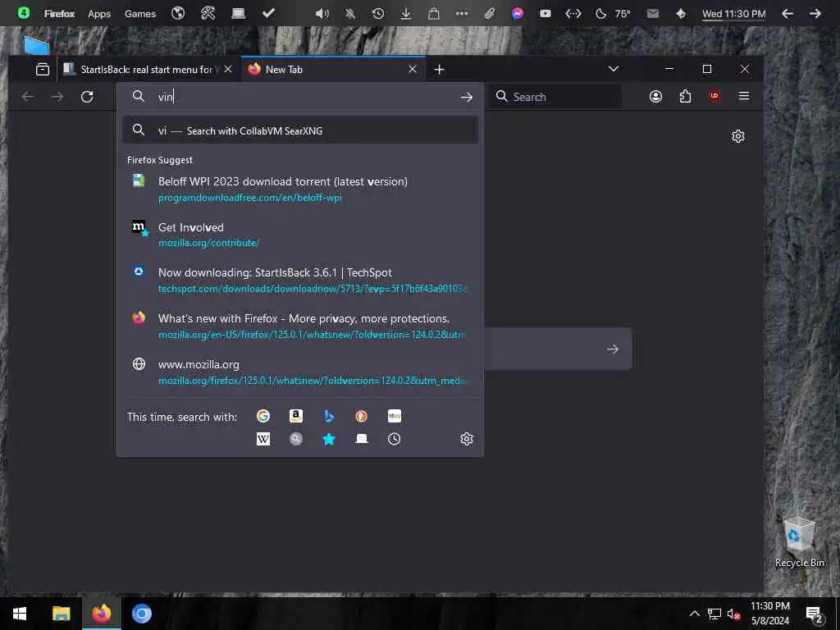840x630 pixels.
Task: Open the www.mozilla.org suggestion
Action: click(x=300, y=372)
